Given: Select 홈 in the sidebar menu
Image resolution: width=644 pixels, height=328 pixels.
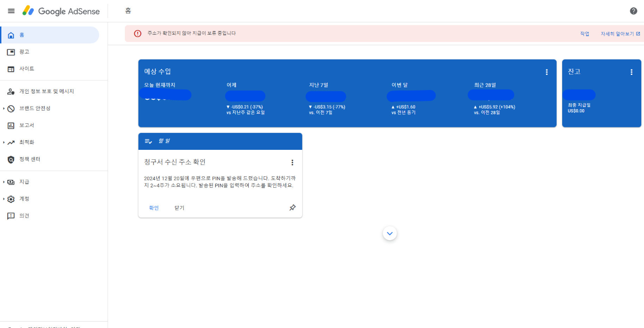Looking at the screenshot, I should (x=11, y=35).
